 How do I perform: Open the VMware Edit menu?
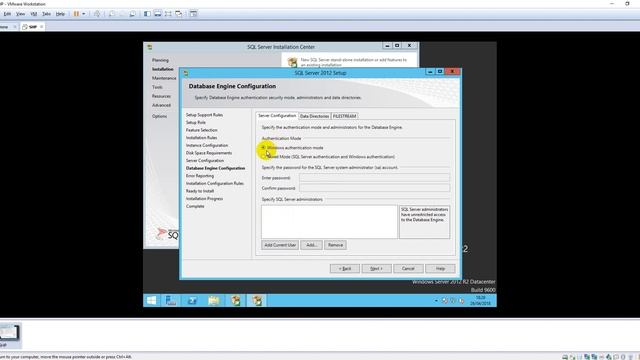point(7,14)
